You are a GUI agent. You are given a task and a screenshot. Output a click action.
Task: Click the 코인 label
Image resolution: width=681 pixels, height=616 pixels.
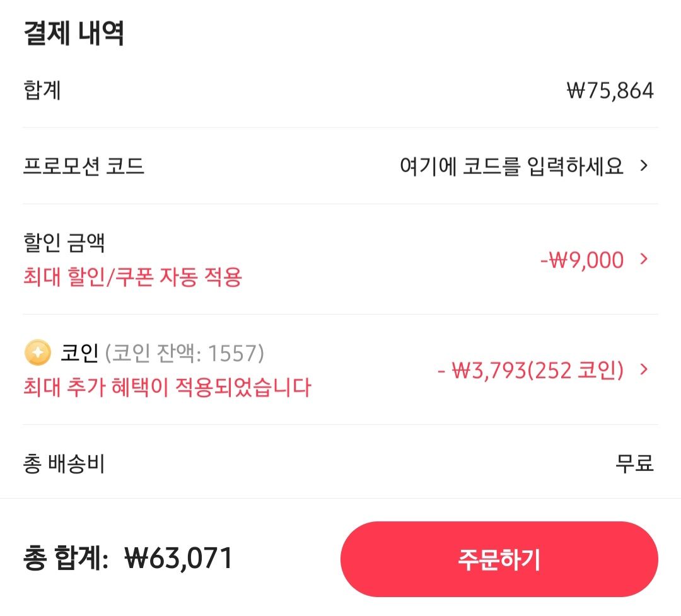point(79,353)
